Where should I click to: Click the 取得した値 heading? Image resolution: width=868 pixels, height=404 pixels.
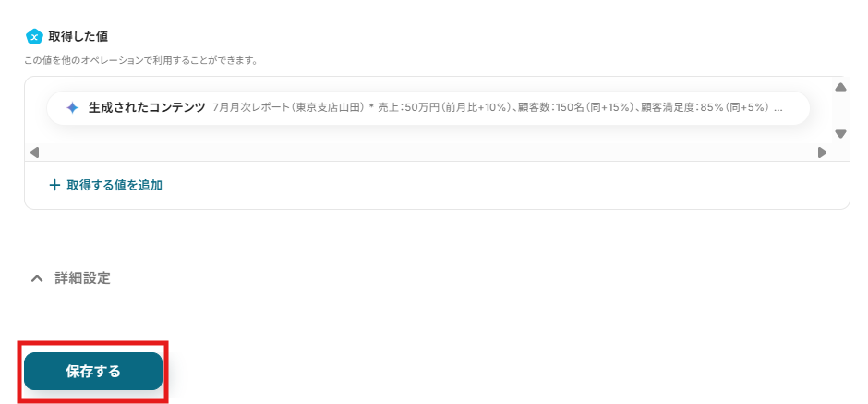click(78, 37)
